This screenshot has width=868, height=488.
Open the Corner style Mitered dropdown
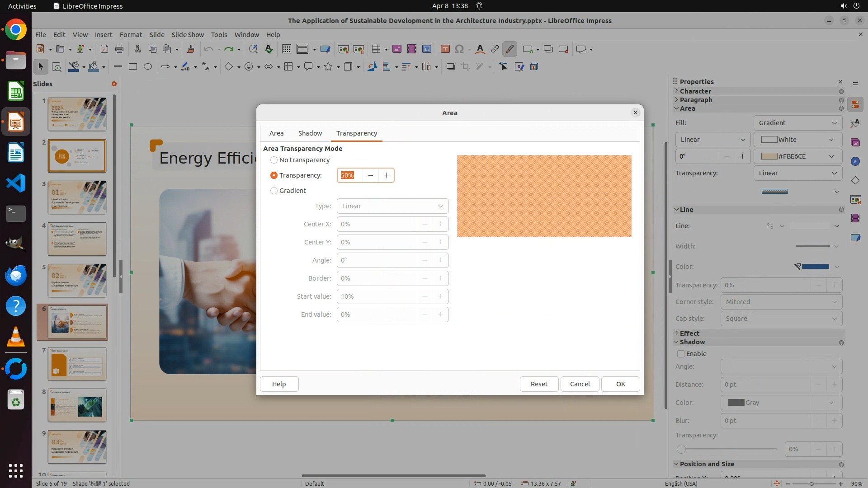(781, 302)
